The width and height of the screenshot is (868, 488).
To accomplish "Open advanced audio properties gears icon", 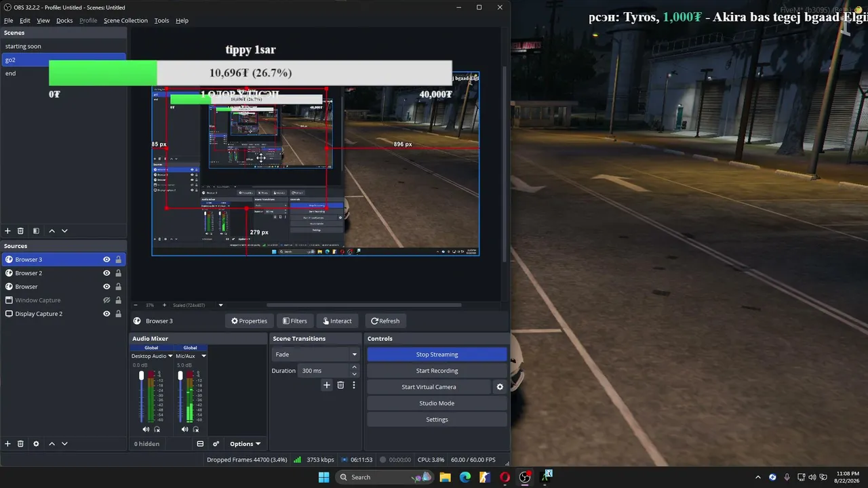I will click(216, 444).
